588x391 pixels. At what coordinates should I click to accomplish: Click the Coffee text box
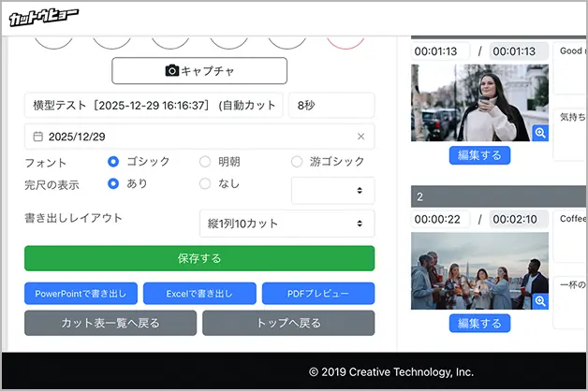coord(570,237)
